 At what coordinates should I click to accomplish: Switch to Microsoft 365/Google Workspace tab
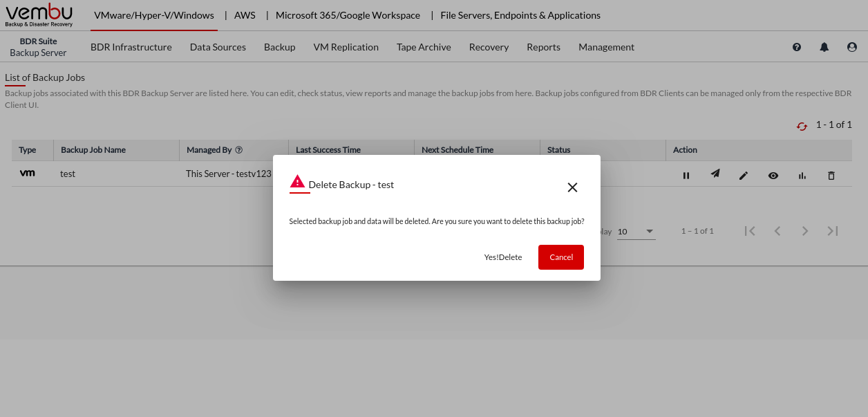pyautogui.click(x=348, y=15)
